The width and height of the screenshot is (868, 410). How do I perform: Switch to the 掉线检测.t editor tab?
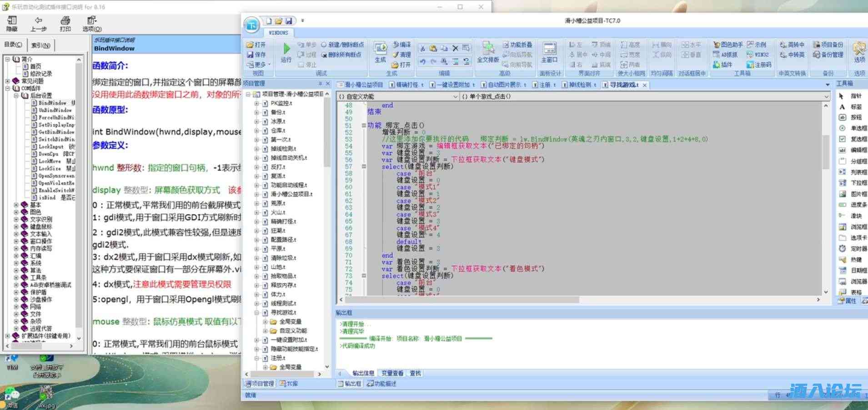[x=579, y=85]
